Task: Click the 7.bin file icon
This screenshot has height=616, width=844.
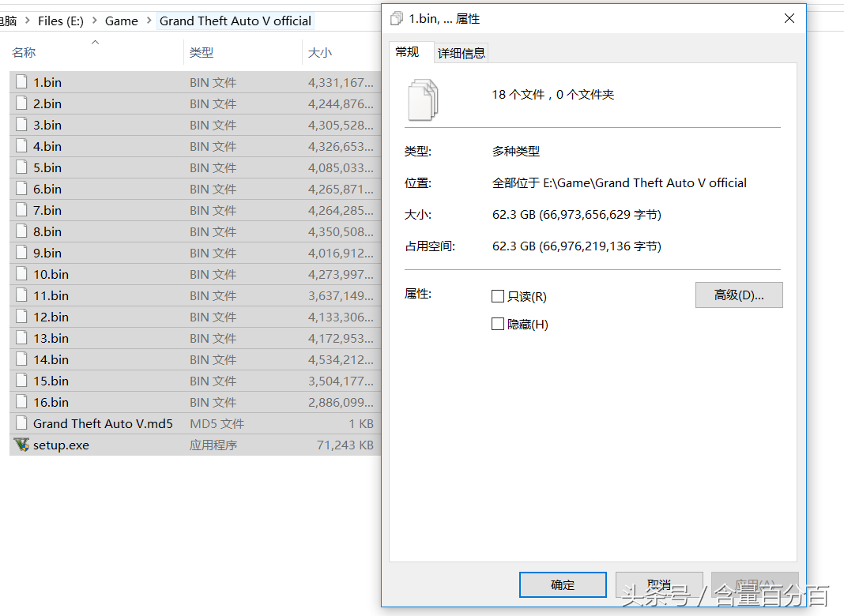Action: click(x=21, y=210)
